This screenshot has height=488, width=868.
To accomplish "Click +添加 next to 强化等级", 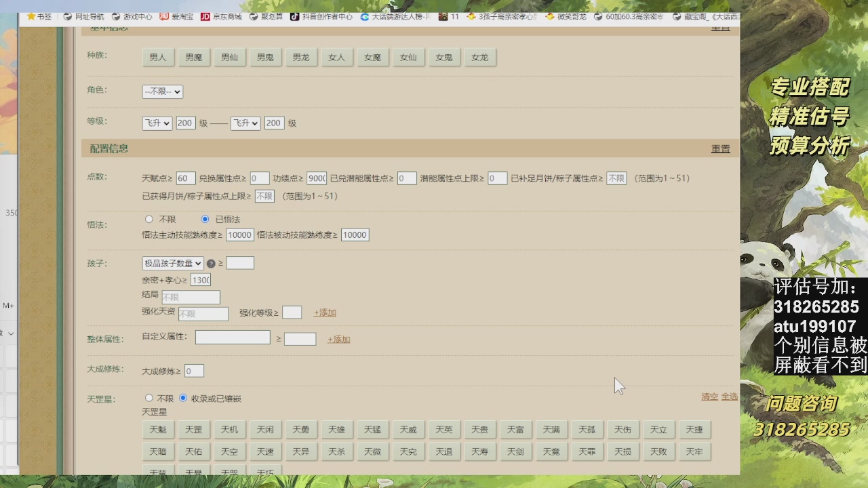I will tap(324, 312).
